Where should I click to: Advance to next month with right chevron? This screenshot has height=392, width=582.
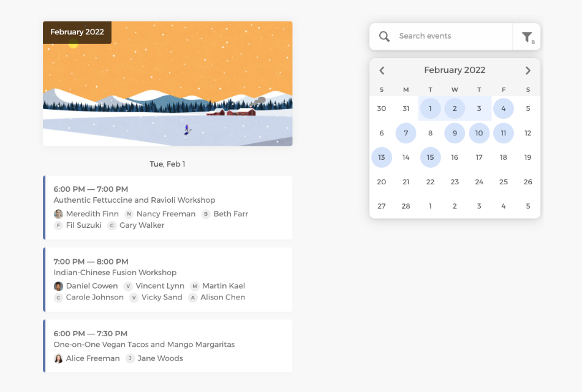point(528,70)
